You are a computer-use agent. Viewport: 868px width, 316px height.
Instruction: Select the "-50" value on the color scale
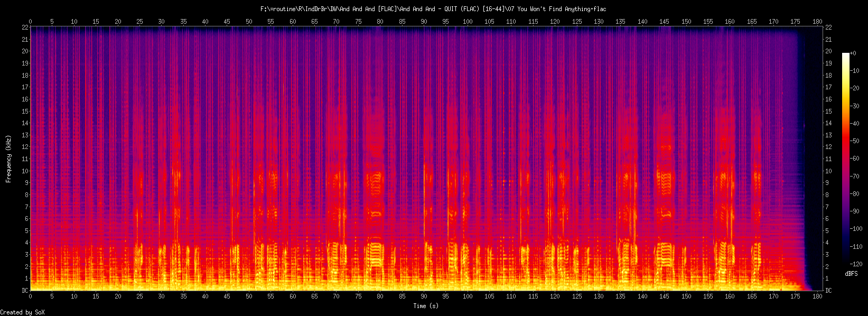pos(854,141)
